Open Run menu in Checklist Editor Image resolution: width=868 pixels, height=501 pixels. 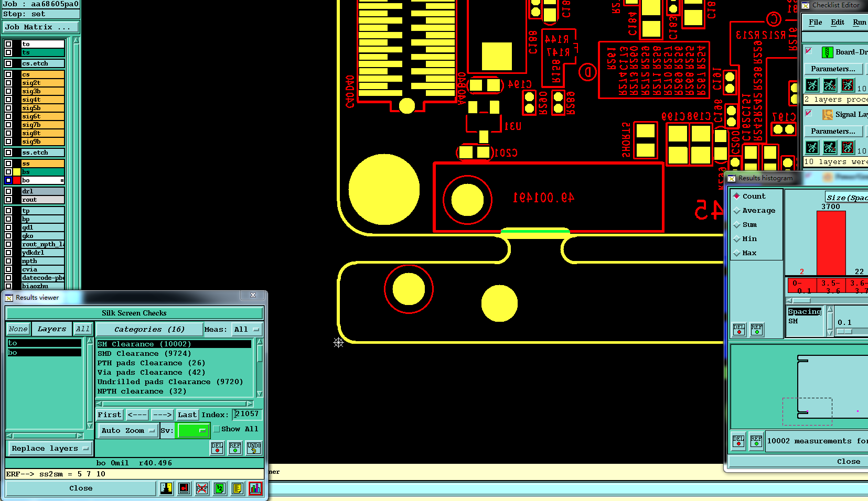click(859, 22)
